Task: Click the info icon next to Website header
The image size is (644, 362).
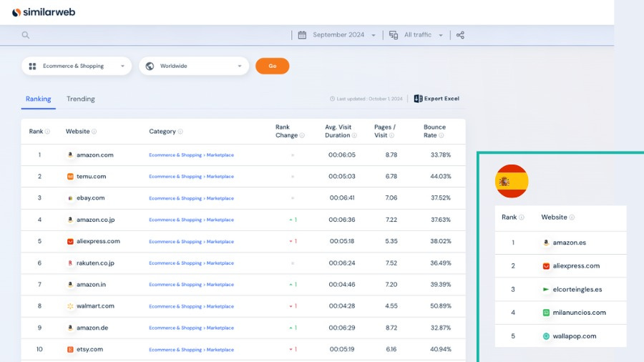Action: (94, 132)
